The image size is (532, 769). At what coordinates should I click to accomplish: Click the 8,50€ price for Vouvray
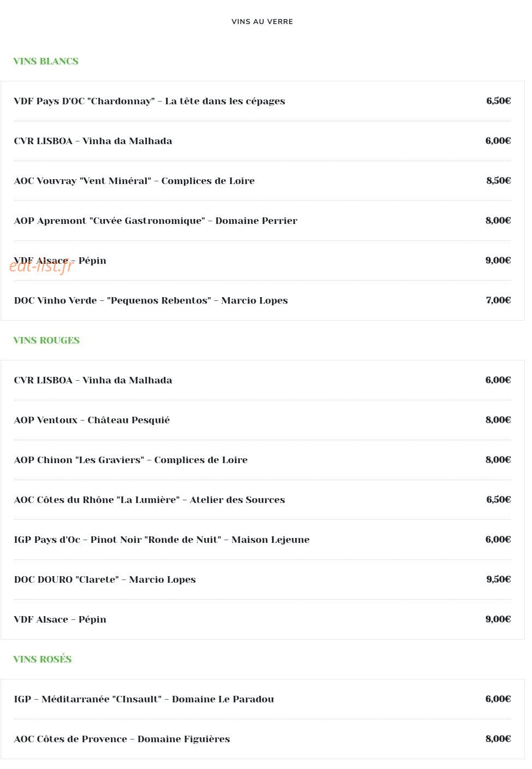[x=499, y=181]
